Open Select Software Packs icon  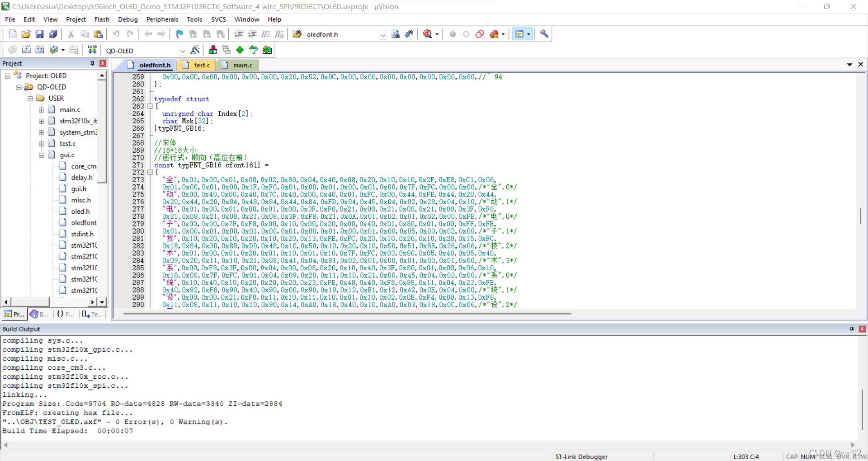click(254, 50)
